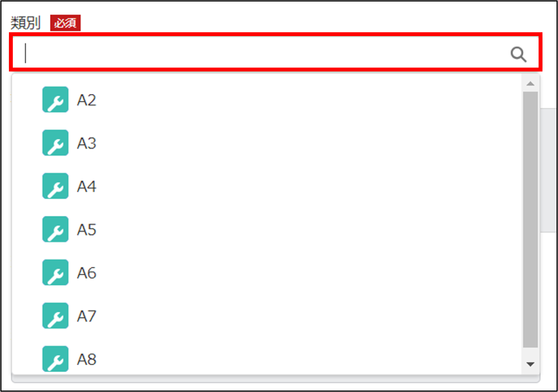Image resolution: width=558 pixels, height=392 pixels.
Task: Pick A4 in the category list
Action: click(x=87, y=186)
